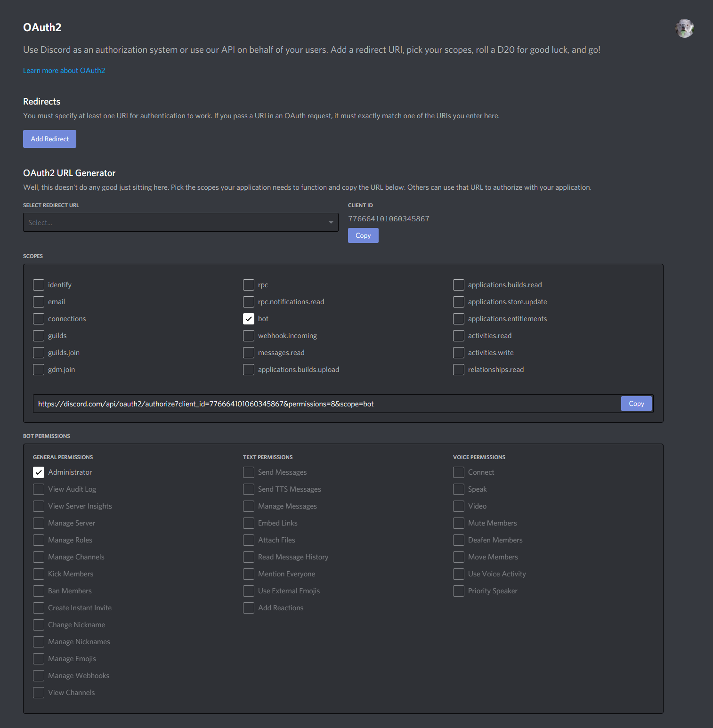
Task: Check Use Voice Activity permission
Action: coord(459,574)
